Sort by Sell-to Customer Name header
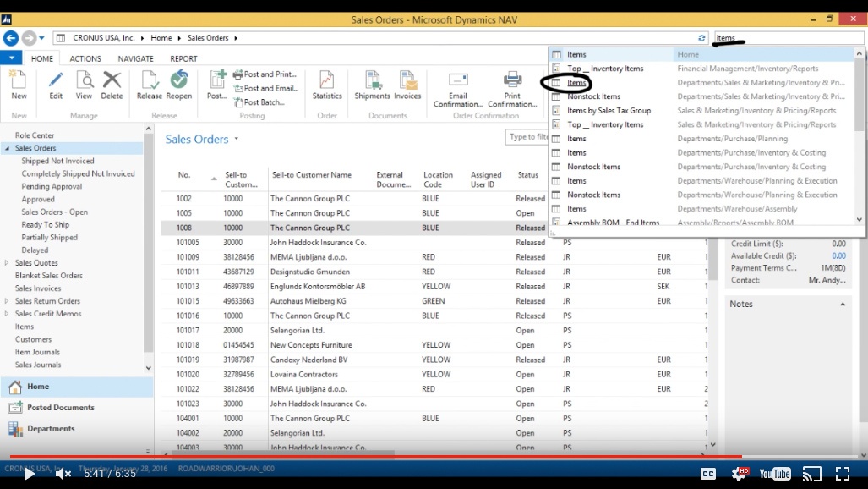Viewport: 868px width, 489px height. pos(312,174)
